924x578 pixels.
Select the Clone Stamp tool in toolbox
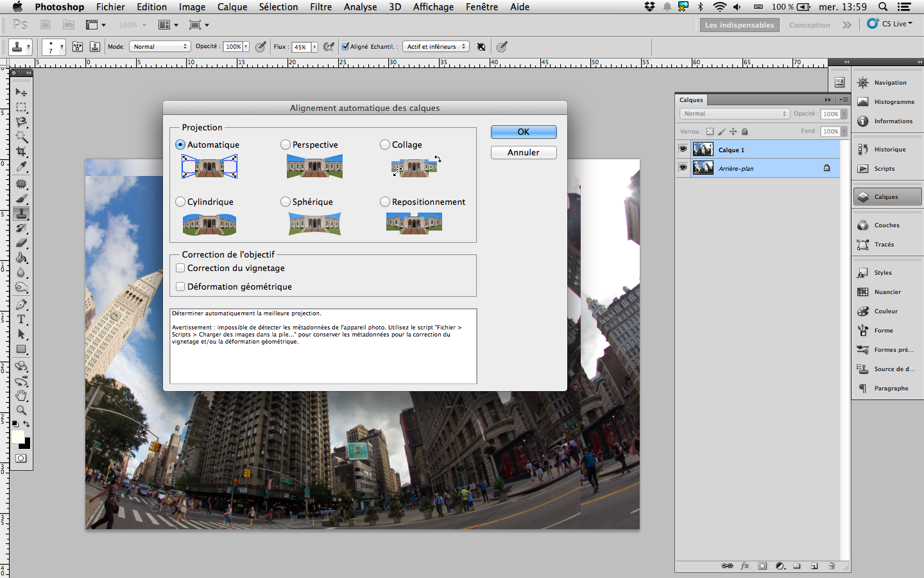(x=21, y=214)
